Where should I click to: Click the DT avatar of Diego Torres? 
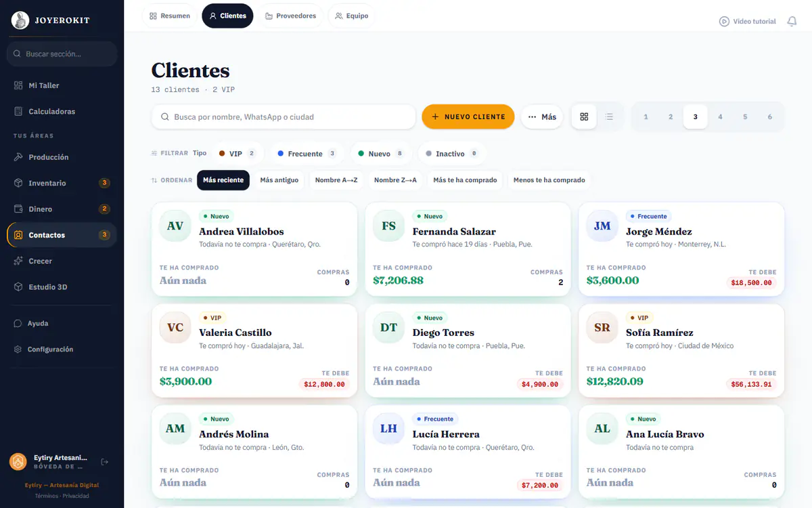click(389, 328)
